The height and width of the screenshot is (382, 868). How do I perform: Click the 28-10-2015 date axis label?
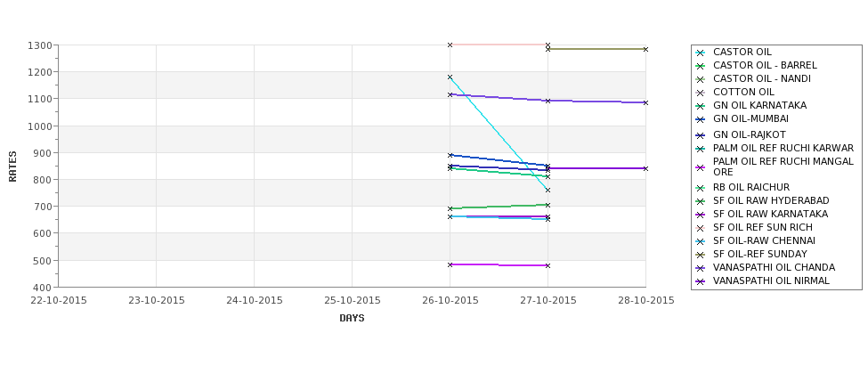pyautogui.click(x=646, y=301)
